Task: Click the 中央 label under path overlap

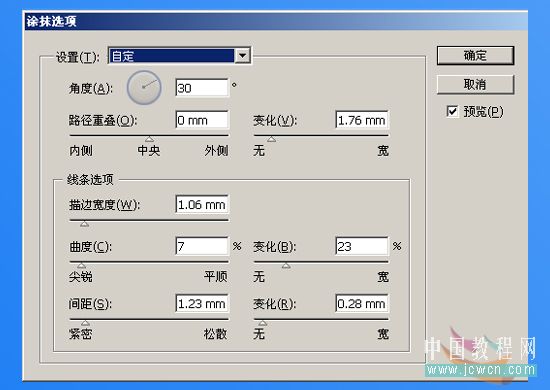Action: 149,151
